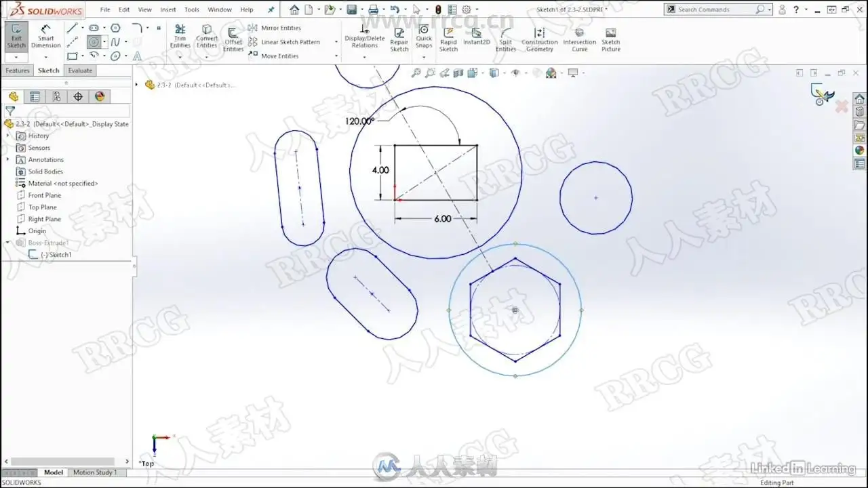Open the Tools menu
This screenshot has width=868, height=488.
(192, 9)
